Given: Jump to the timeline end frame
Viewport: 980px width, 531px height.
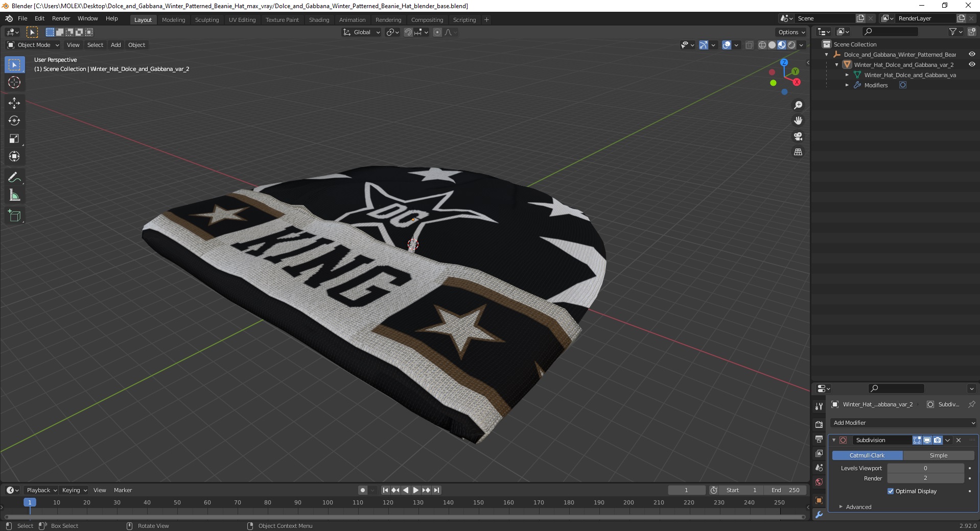Looking at the screenshot, I should [436, 490].
